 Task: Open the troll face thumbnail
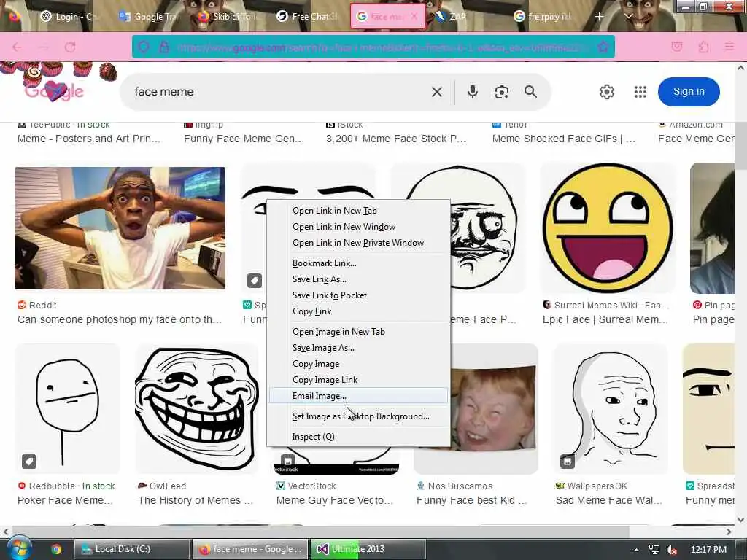(x=196, y=408)
